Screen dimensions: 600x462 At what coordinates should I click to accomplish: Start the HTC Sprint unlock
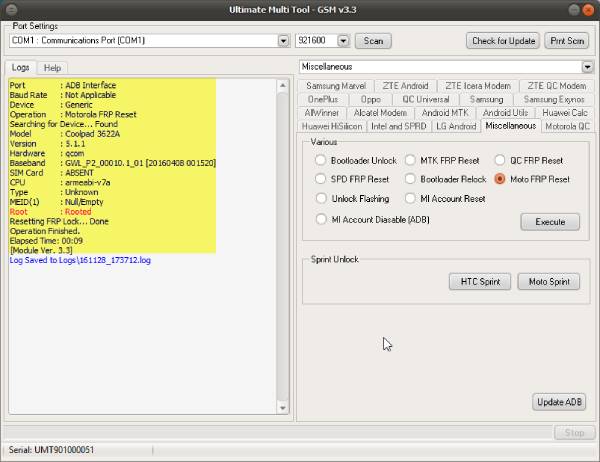point(480,282)
